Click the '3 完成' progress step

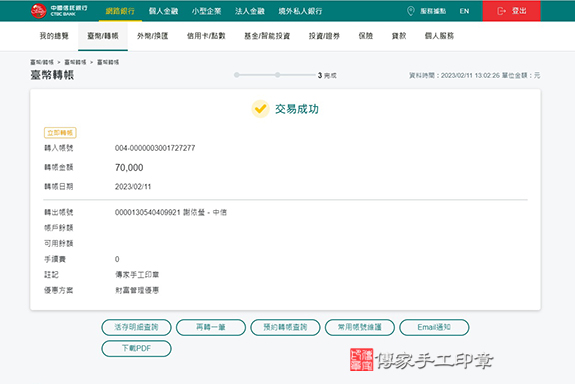(x=327, y=75)
